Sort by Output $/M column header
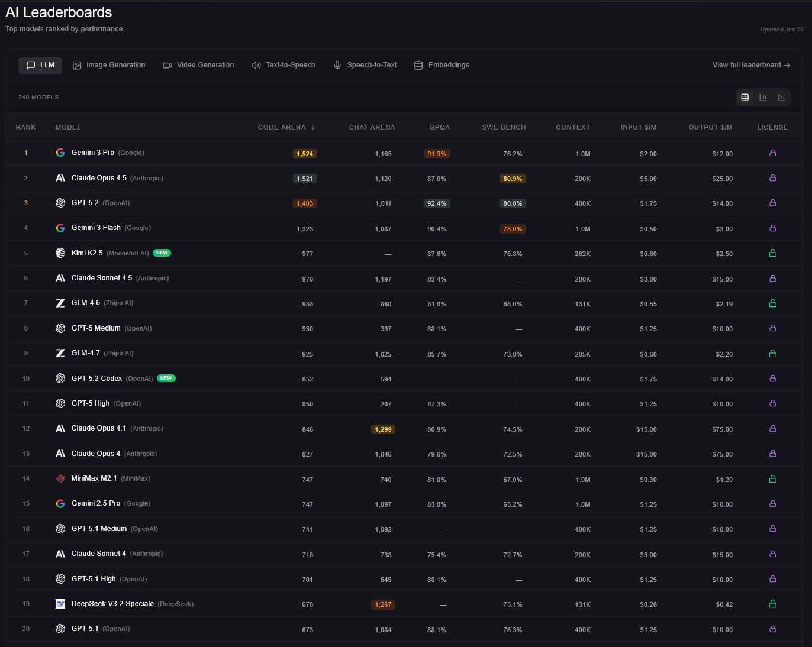 click(710, 127)
